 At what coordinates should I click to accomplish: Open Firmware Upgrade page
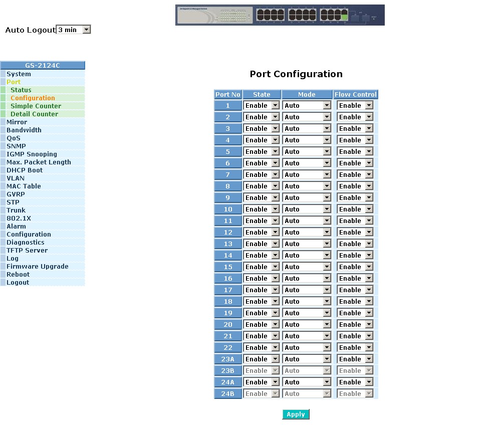coord(37,267)
